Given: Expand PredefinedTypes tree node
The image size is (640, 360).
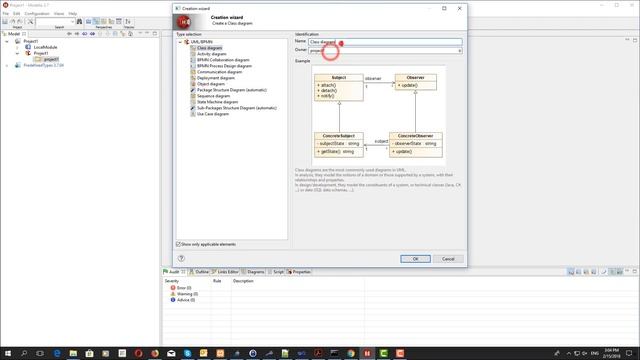Looking at the screenshot, I should pyautogui.click(x=7, y=65).
